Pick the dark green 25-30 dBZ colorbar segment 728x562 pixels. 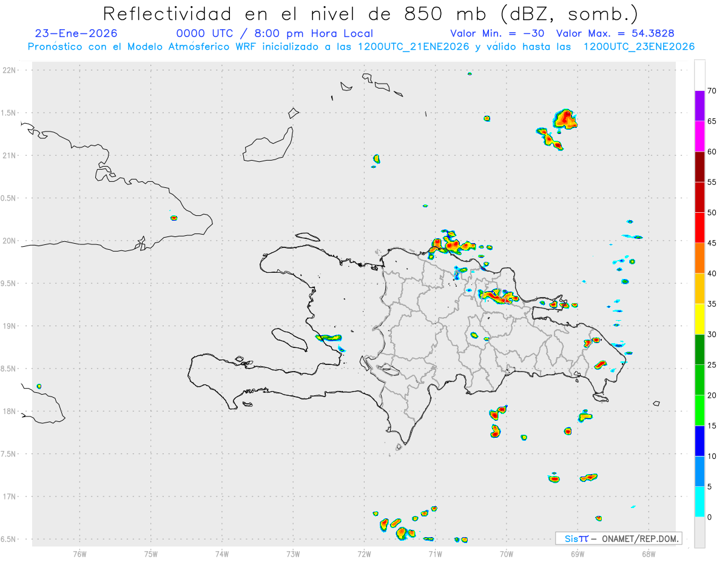pyautogui.click(x=699, y=350)
